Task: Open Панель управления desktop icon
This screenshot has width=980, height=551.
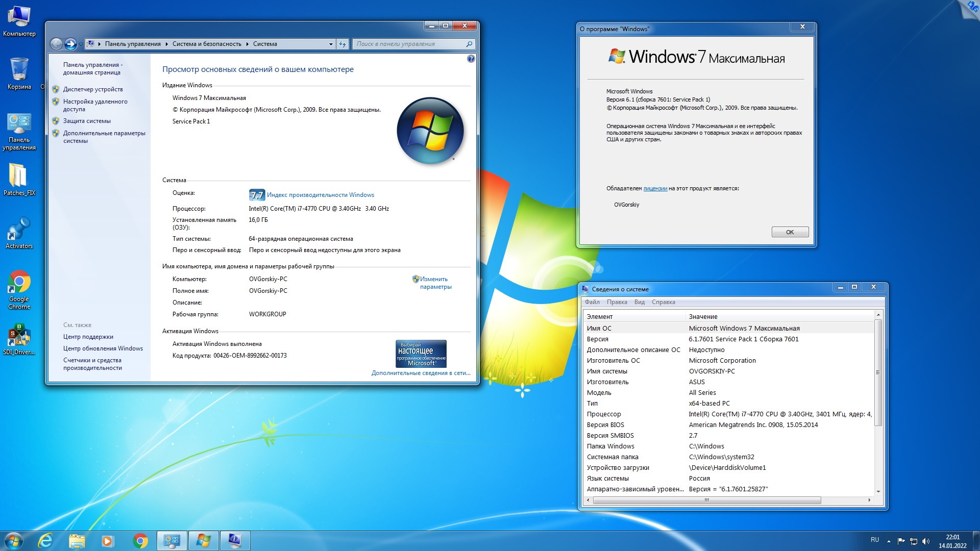Action: (x=19, y=132)
